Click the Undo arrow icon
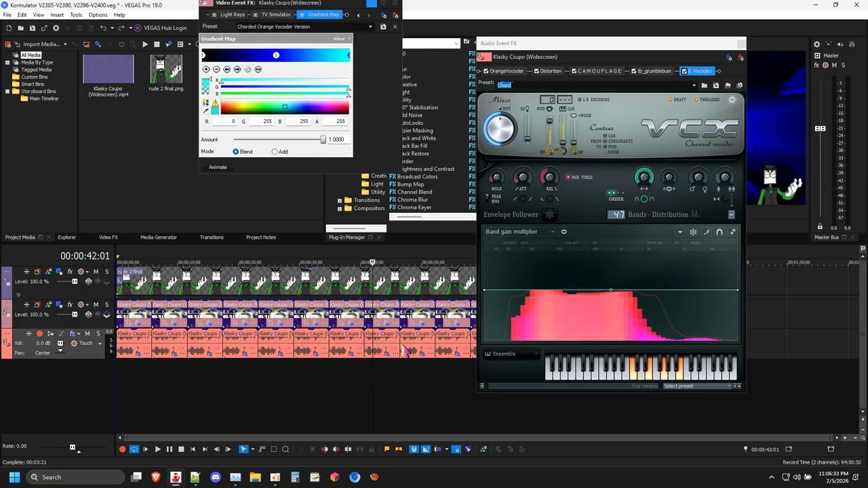The height and width of the screenshot is (488, 868). [102, 28]
